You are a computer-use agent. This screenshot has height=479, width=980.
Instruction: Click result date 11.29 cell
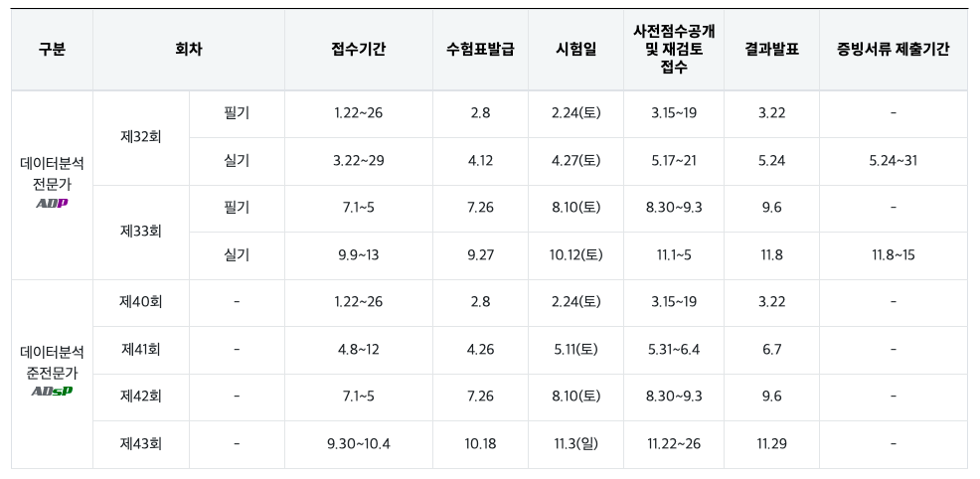(x=771, y=444)
